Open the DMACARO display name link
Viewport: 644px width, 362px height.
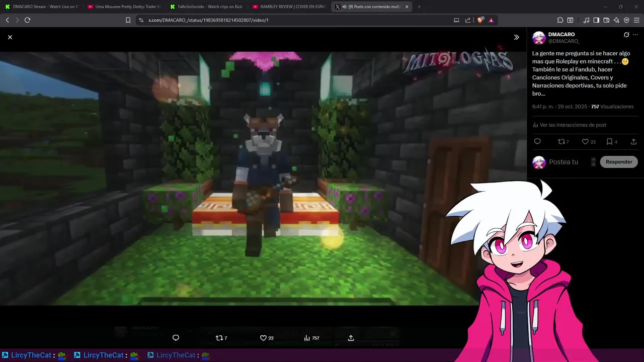pos(561,35)
